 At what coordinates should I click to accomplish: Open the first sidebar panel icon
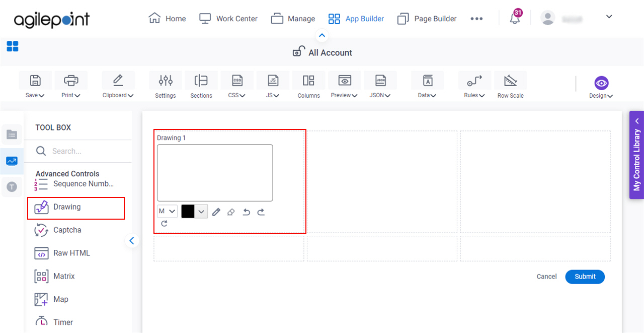[x=12, y=135]
